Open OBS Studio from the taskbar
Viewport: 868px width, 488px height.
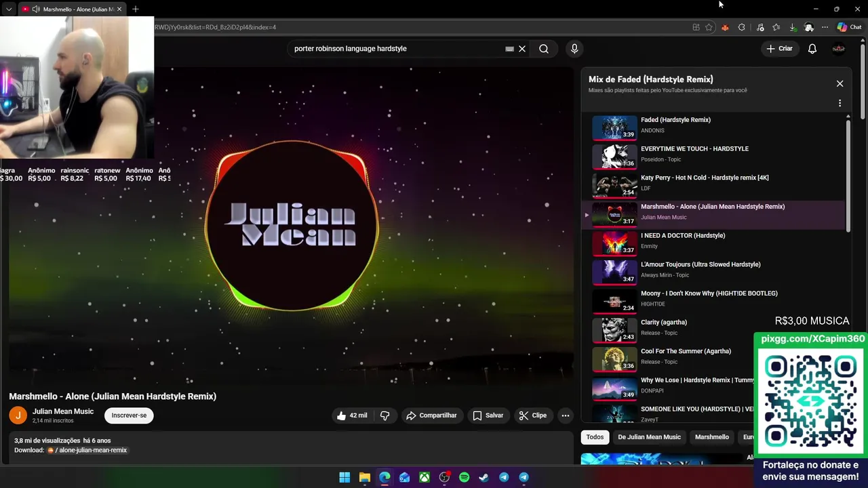[x=444, y=477]
